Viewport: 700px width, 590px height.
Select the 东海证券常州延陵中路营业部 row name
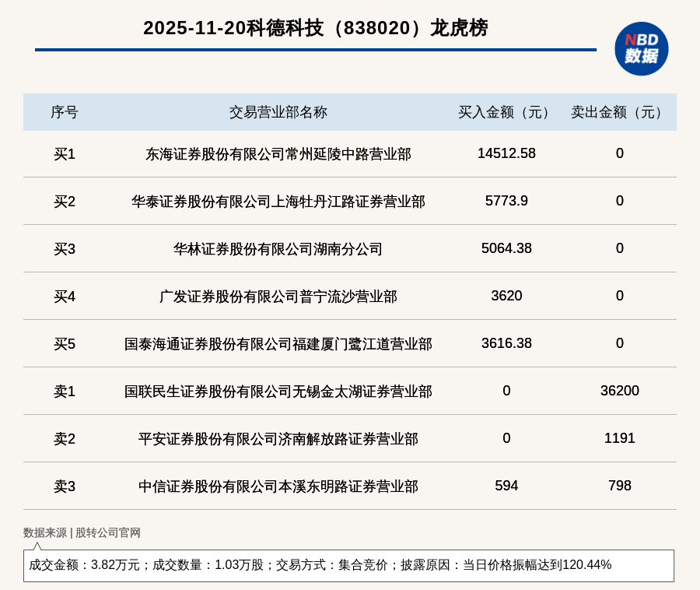click(x=278, y=154)
